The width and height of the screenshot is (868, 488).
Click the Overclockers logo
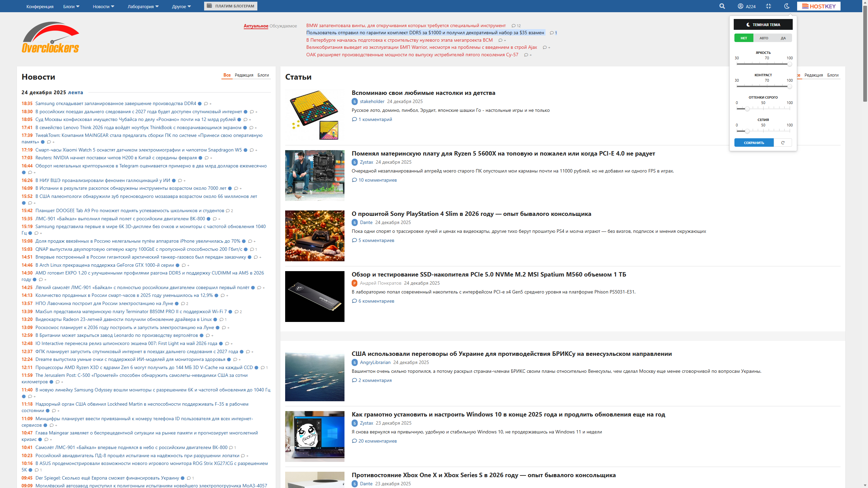pyautogui.click(x=51, y=38)
